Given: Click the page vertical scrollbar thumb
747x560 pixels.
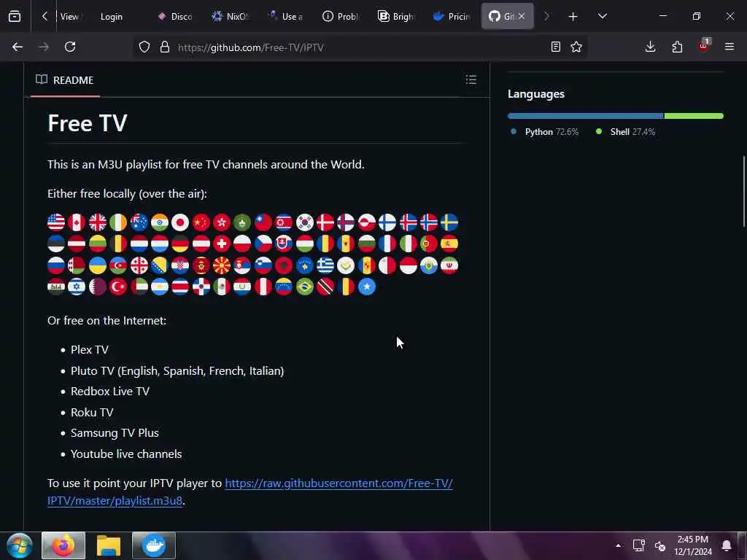Looking at the screenshot, I should click(745, 192).
